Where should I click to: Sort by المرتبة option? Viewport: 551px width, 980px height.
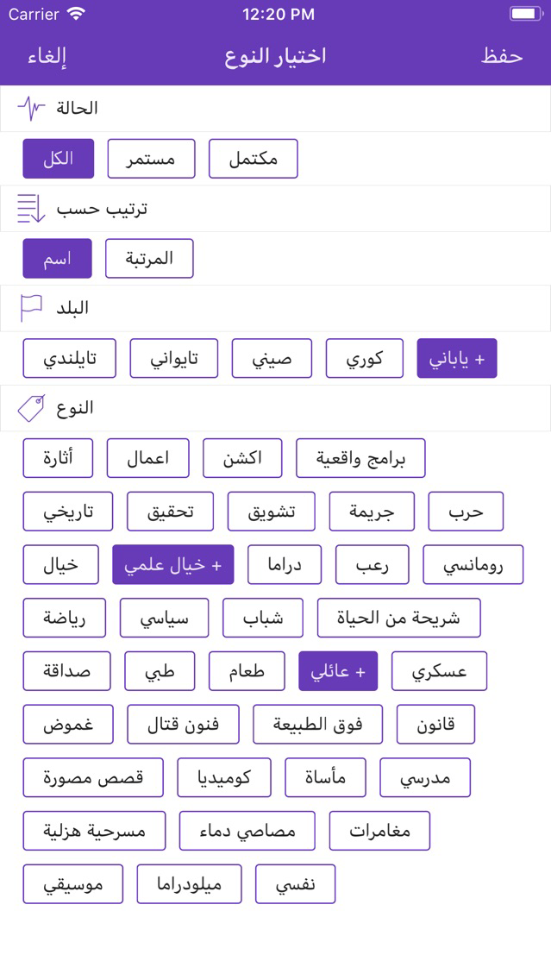pyautogui.click(x=149, y=258)
